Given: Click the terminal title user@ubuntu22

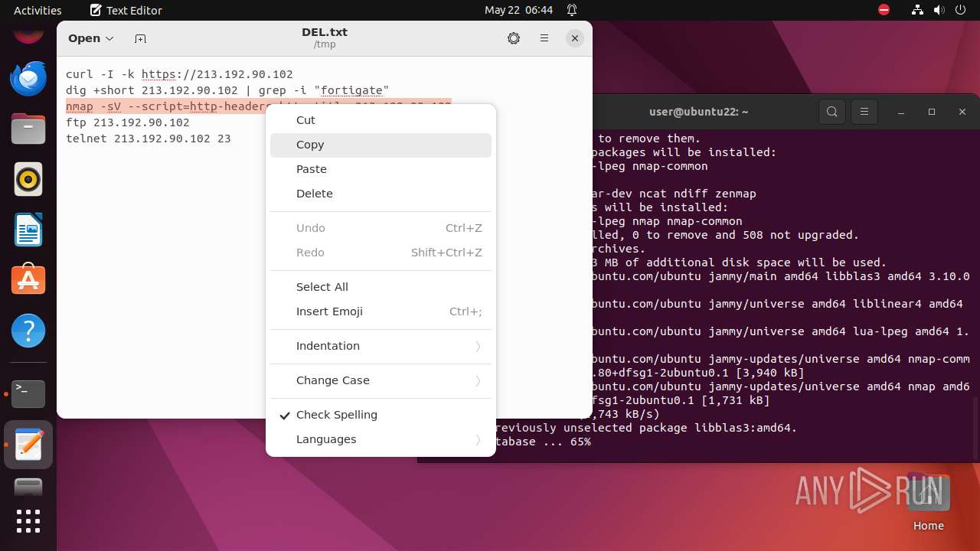Looking at the screenshot, I should click(x=698, y=112).
